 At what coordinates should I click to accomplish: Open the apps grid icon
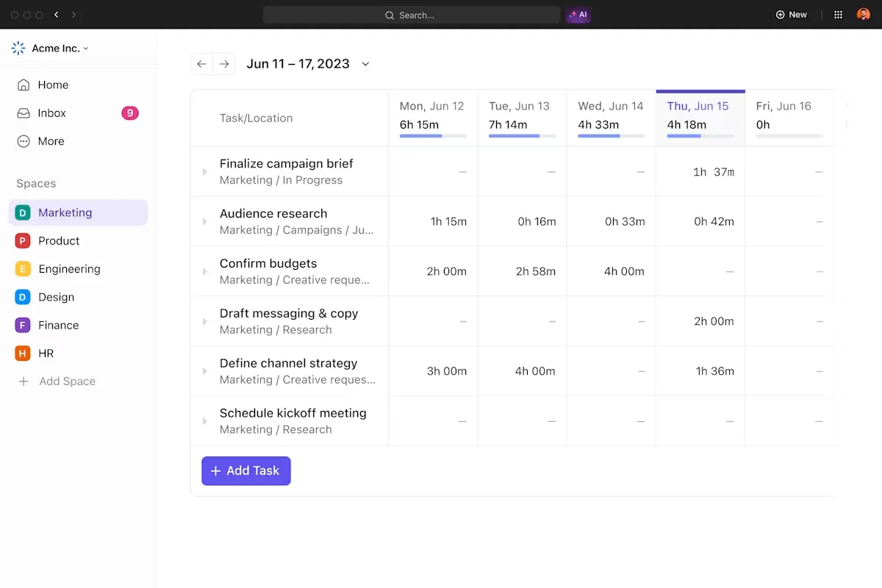coord(839,15)
